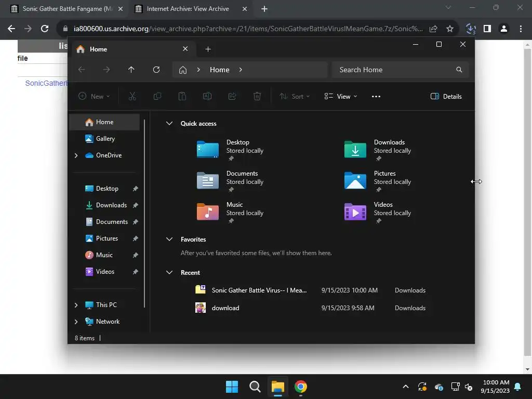This screenshot has height=399, width=532.
Task: Click the Share icon in File Explorer toolbar
Action: point(232,96)
